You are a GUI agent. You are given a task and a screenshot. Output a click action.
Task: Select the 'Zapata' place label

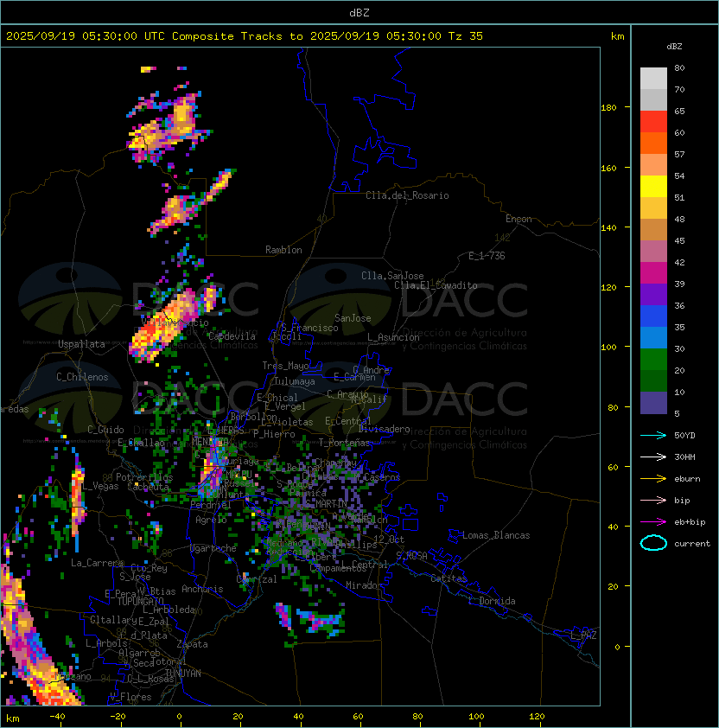(192, 644)
